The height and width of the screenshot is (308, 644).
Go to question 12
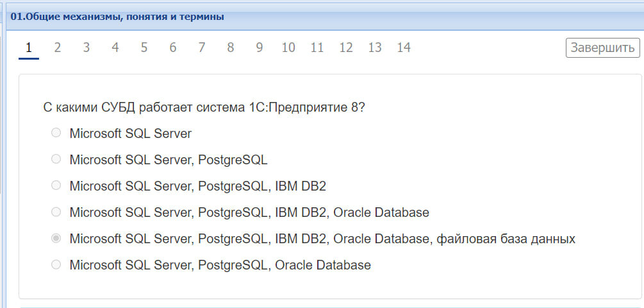coord(346,48)
